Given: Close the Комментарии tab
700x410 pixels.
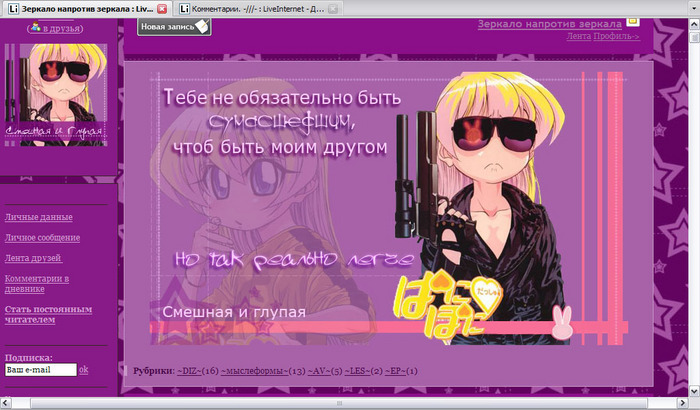Looking at the screenshot, I should tap(333, 8).
